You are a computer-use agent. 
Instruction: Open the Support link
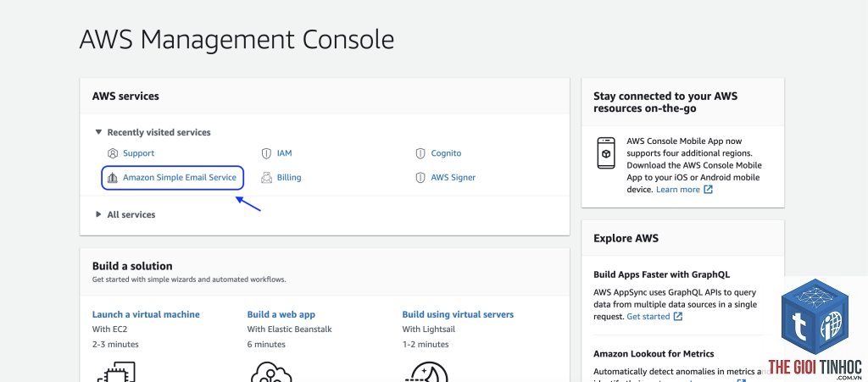point(138,153)
